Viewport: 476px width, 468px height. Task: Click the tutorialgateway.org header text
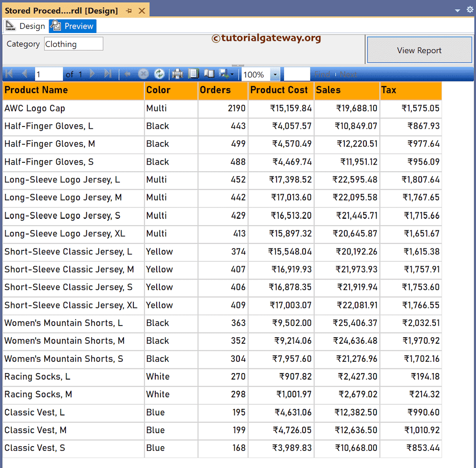click(266, 39)
